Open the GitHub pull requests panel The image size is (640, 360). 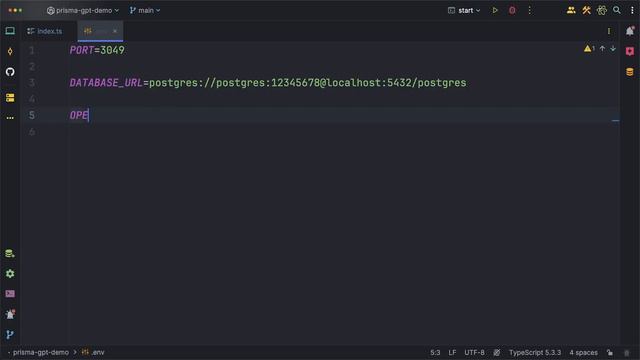pos(10,72)
